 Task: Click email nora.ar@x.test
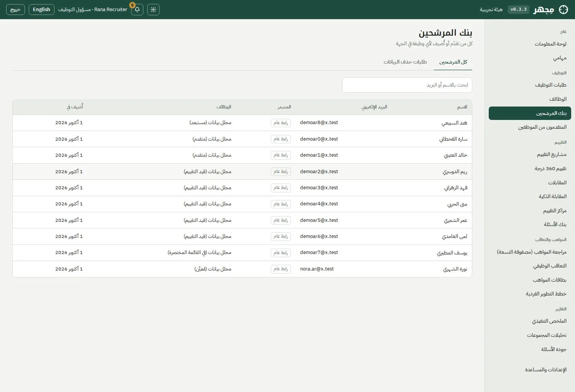317,269
